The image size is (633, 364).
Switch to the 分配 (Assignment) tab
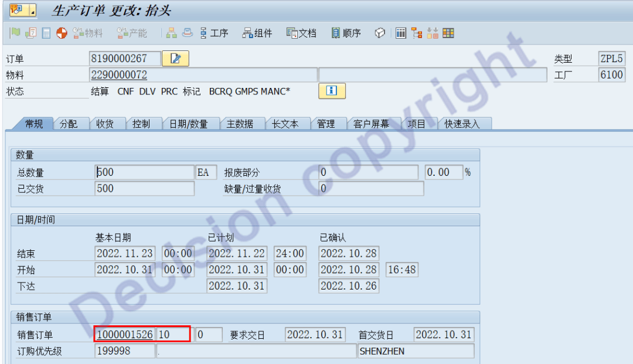coord(68,124)
